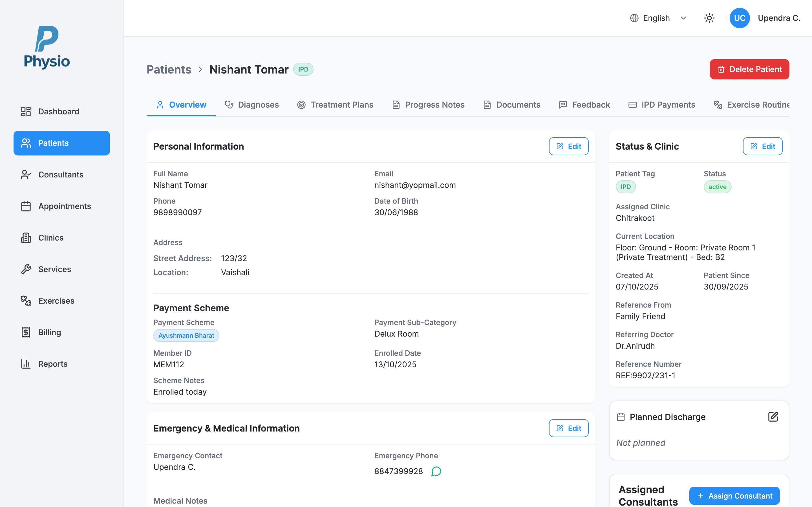Edit the Status & Clinic card
The image size is (812, 507).
pyautogui.click(x=762, y=146)
